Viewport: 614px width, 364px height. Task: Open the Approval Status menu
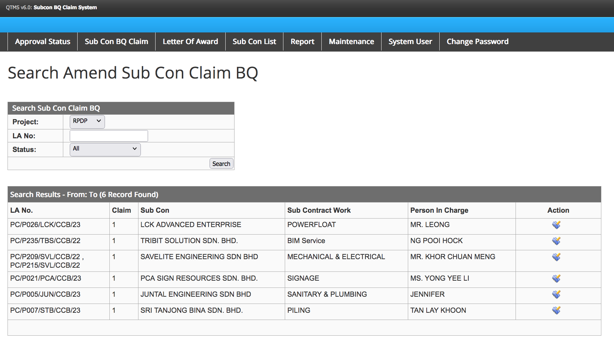(43, 42)
